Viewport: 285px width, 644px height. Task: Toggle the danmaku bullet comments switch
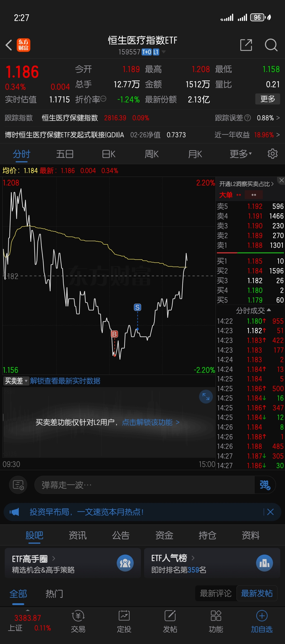(265, 485)
